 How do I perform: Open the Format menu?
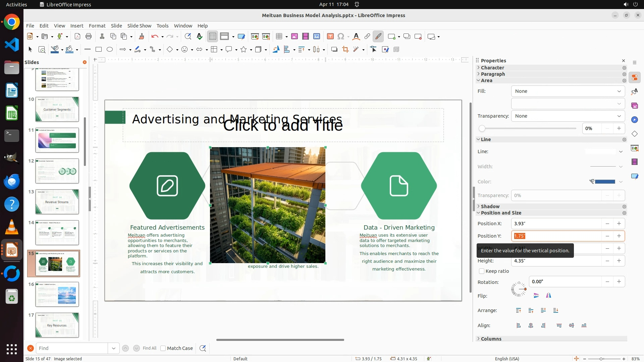(97, 25)
